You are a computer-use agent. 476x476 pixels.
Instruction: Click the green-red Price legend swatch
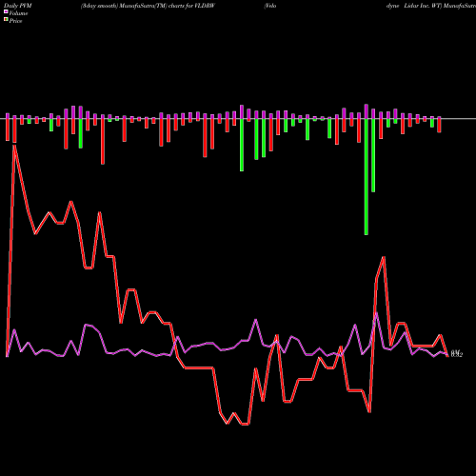click(x=6, y=19)
